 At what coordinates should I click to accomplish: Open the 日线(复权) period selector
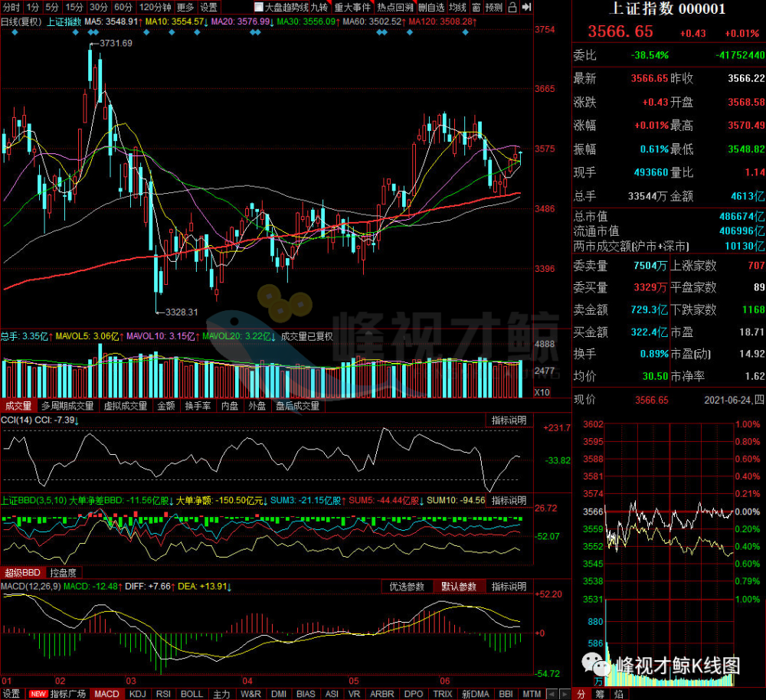[x=21, y=22]
